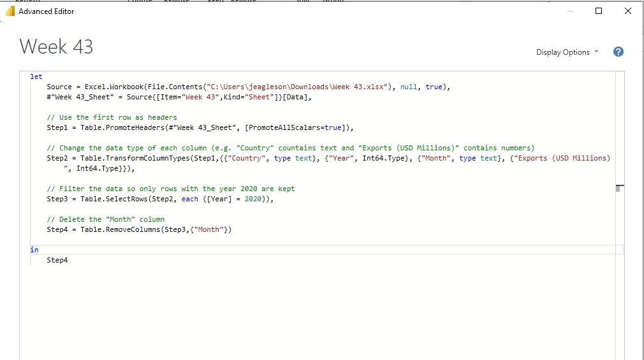644x360 pixels.
Task: Click the file path 'Week 43.xlsx' string
Action: coord(297,87)
